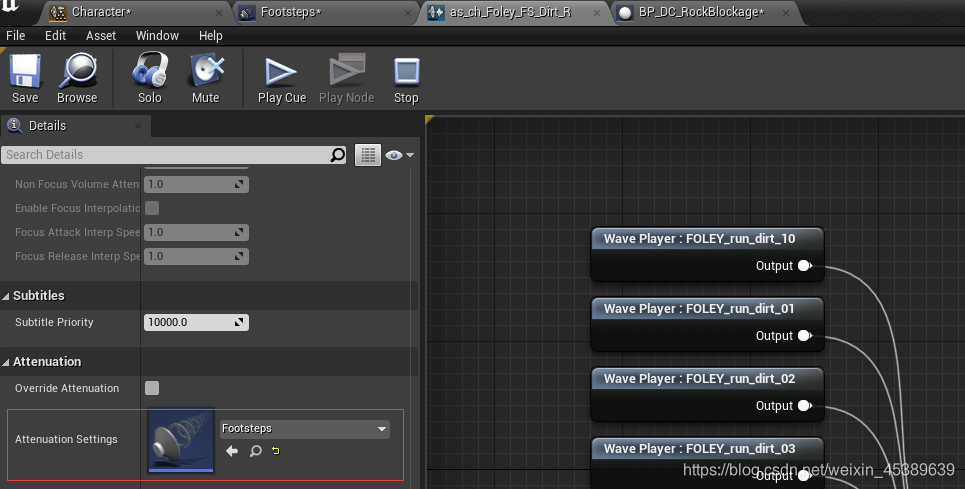Viewport: 965px width, 489px height.
Task: Close the BP_DC_RockBlockage tab
Action: coord(786,13)
